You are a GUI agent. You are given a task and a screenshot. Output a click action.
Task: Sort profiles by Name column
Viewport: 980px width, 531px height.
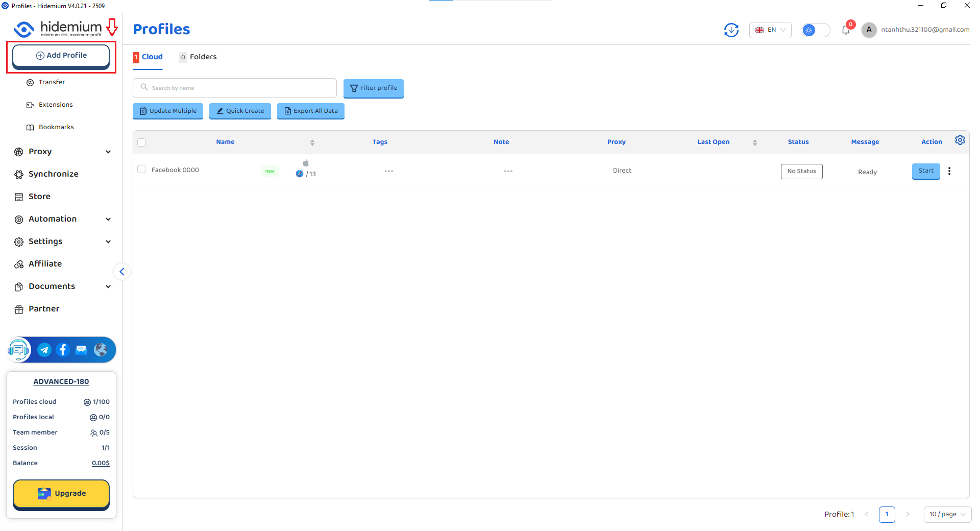[x=312, y=142]
